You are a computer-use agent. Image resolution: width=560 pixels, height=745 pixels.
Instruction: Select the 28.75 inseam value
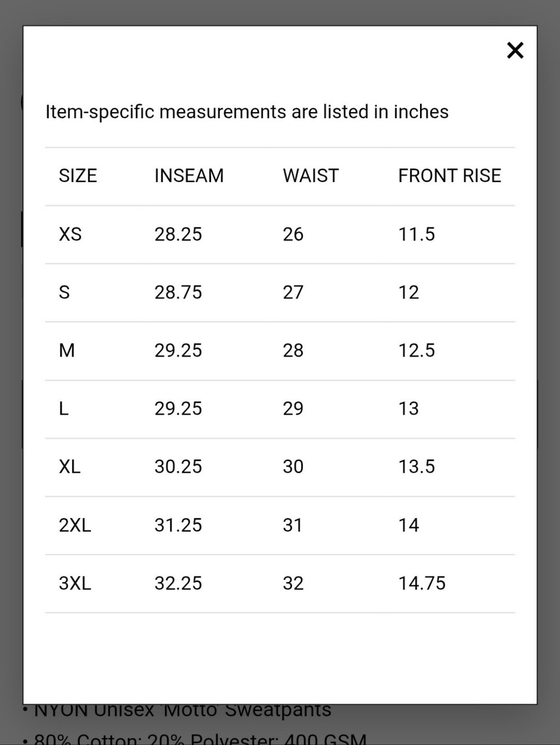pos(178,292)
